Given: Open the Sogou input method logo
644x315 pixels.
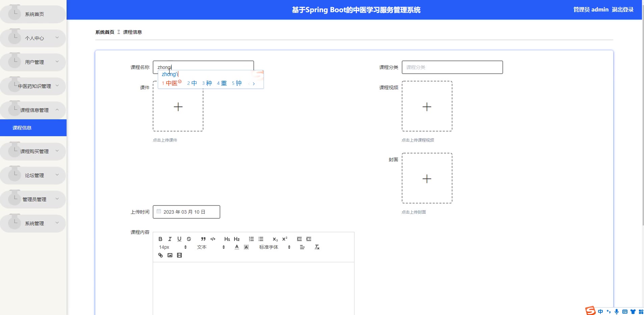Looking at the screenshot, I should click(590, 311).
